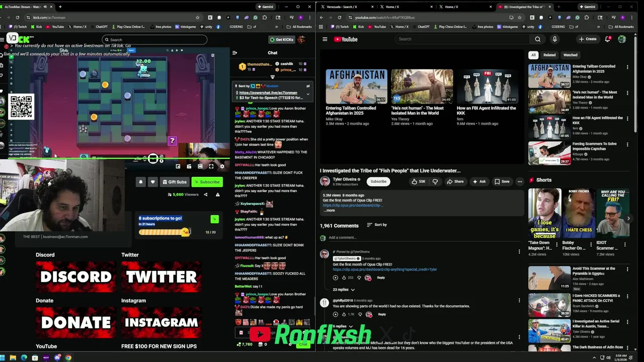Open ChatGPT bookmark in YouTube window

point(420,27)
